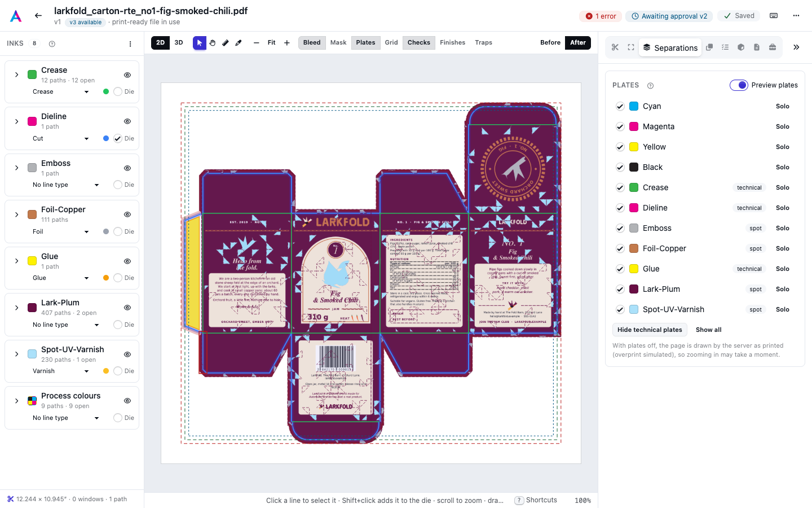Pick the ruler measure tool
812x508 pixels.
tap(226, 43)
